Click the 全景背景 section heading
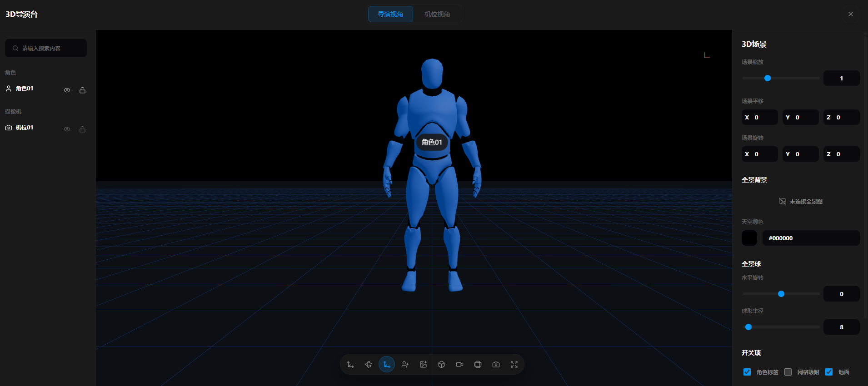The image size is (868, 386). tap(754, 180)
